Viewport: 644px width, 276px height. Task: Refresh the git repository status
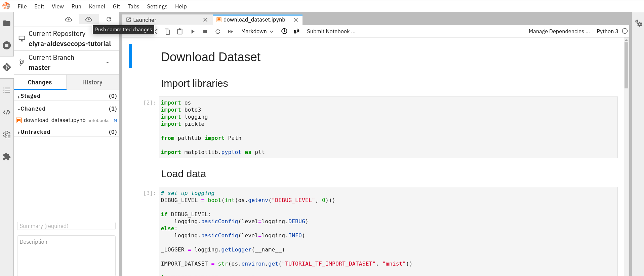click(109, 19)
